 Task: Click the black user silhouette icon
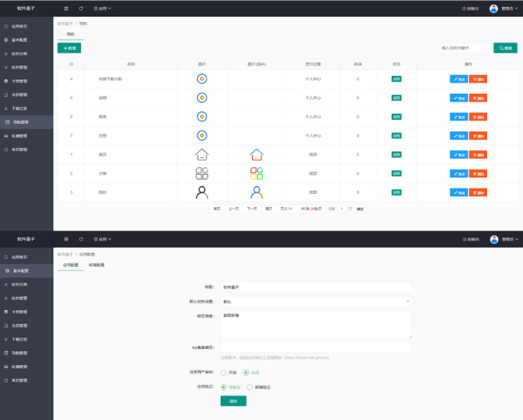tap(202, 192)
